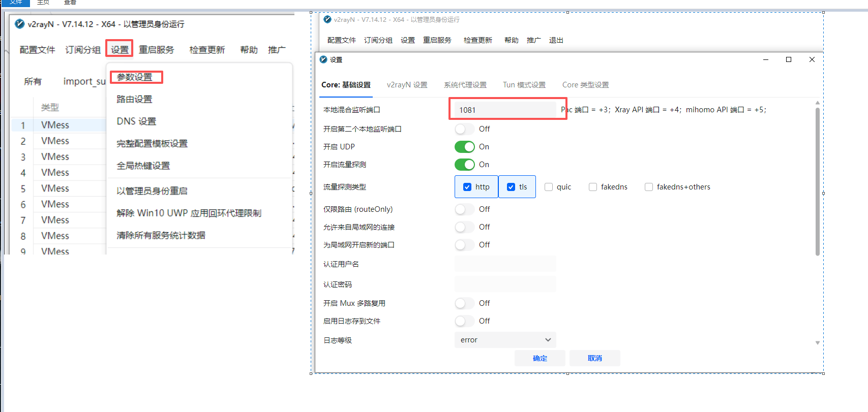The width and height of the screenshot is (868, 412).
Task: Close the settings dialog with X
Action: [x=812, y=59]
